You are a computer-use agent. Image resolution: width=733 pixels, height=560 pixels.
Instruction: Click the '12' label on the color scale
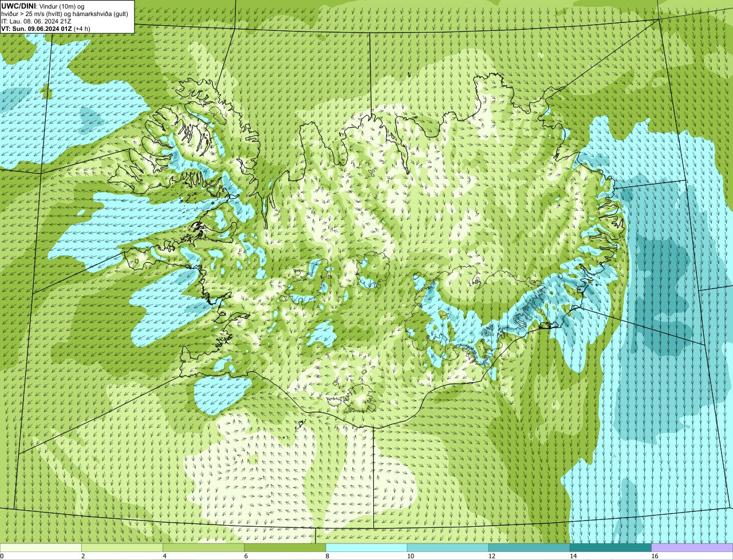[x=491, y=556]
